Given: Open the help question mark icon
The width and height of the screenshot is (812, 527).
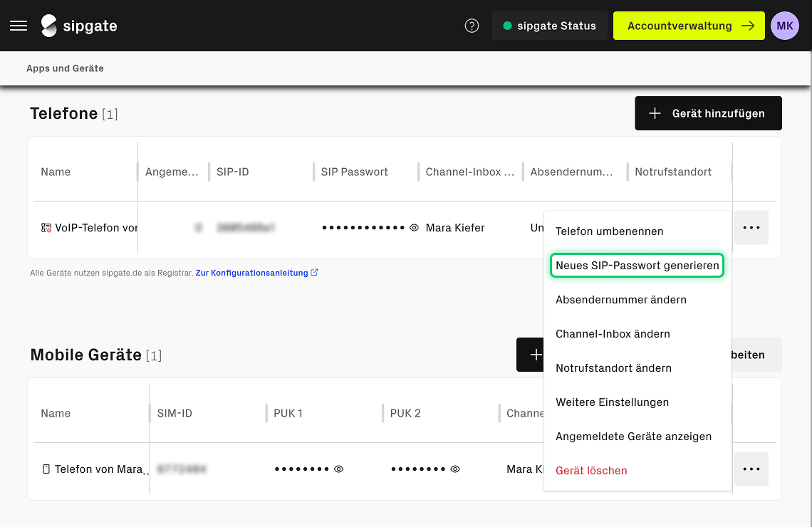Looking at the screenshot, I should [x=472, y=26].
